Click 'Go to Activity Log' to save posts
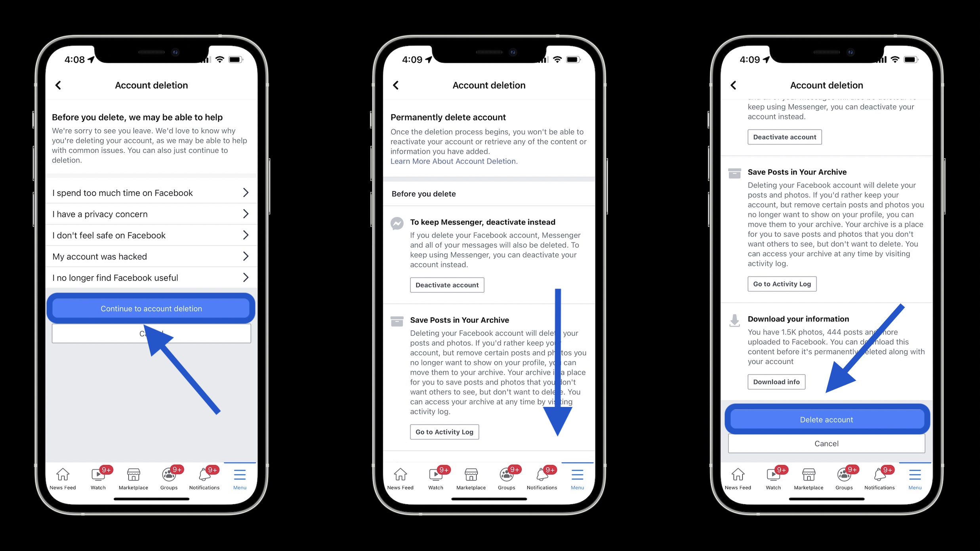 (444, 431)
